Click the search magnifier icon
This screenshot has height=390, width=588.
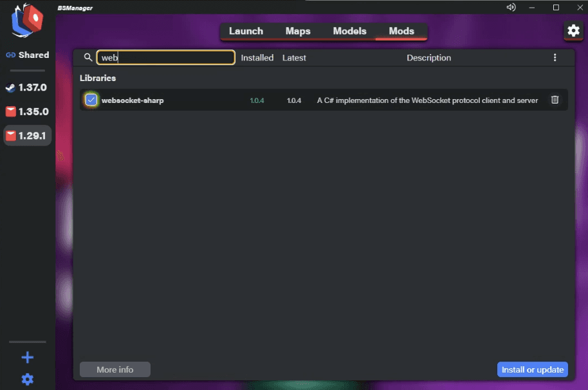[87, 57]
